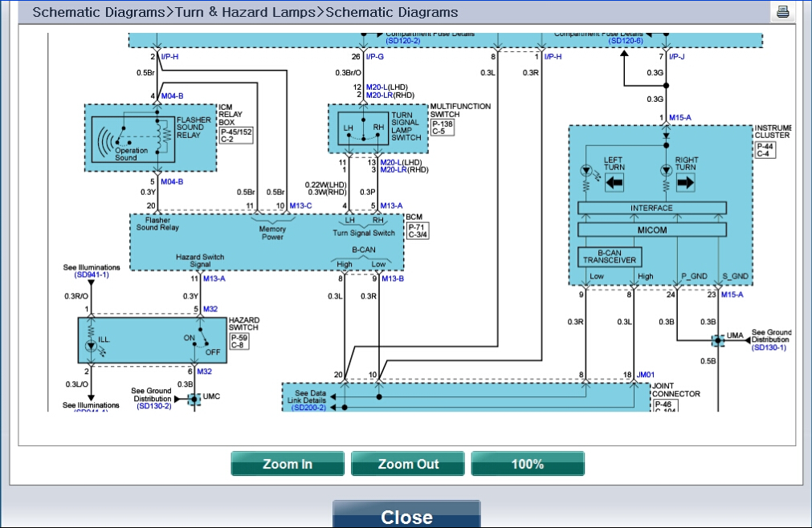Click the I/P-G connector link
The height and width of the screenshot is (528, 812).
point(375,56)
